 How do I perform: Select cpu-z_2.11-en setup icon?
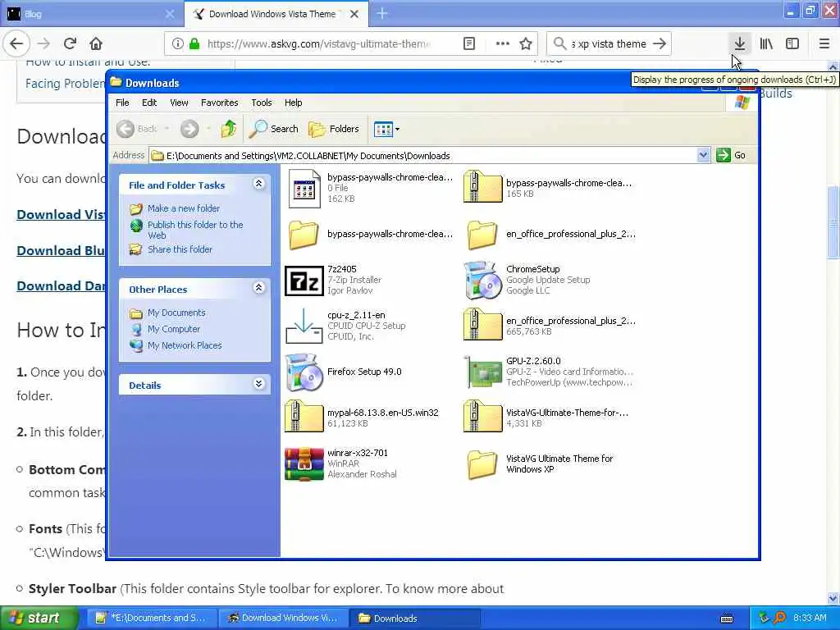(x=304, y=326)
